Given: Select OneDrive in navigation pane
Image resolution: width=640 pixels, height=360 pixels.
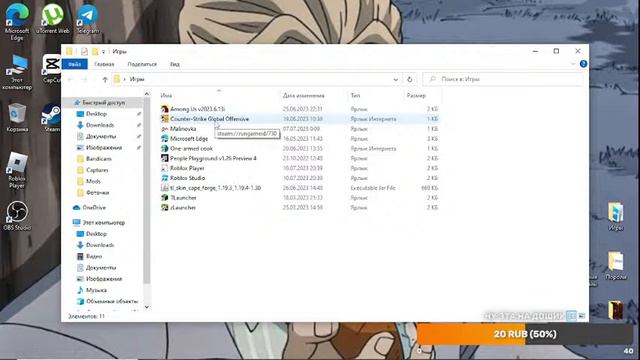Looking at the screenshot, I should (x=93, y=207).
